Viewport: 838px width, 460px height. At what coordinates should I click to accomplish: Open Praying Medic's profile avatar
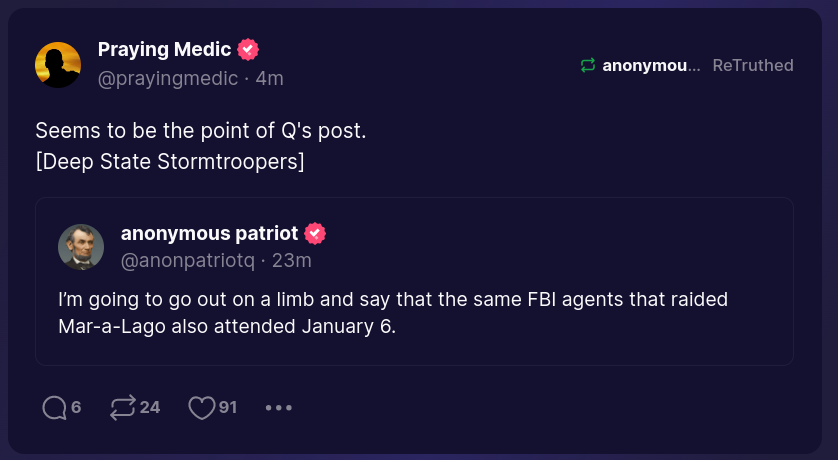tap(58, 65)
